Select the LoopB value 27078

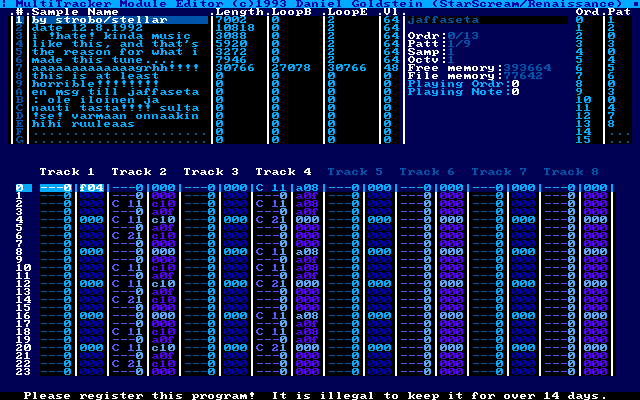tap(292, 66)
